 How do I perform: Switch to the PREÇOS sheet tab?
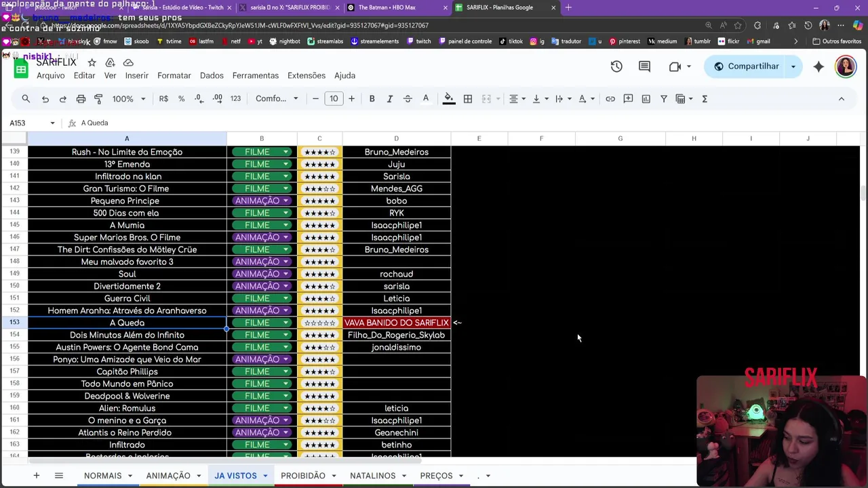[436, 476]
